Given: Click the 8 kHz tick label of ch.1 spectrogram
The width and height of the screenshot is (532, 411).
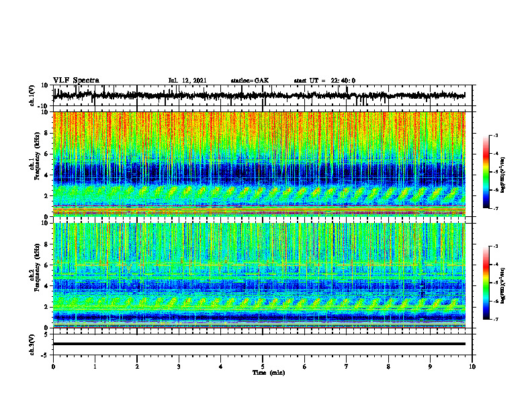Looking at the screenshot, I should click(x=46, y=133).
